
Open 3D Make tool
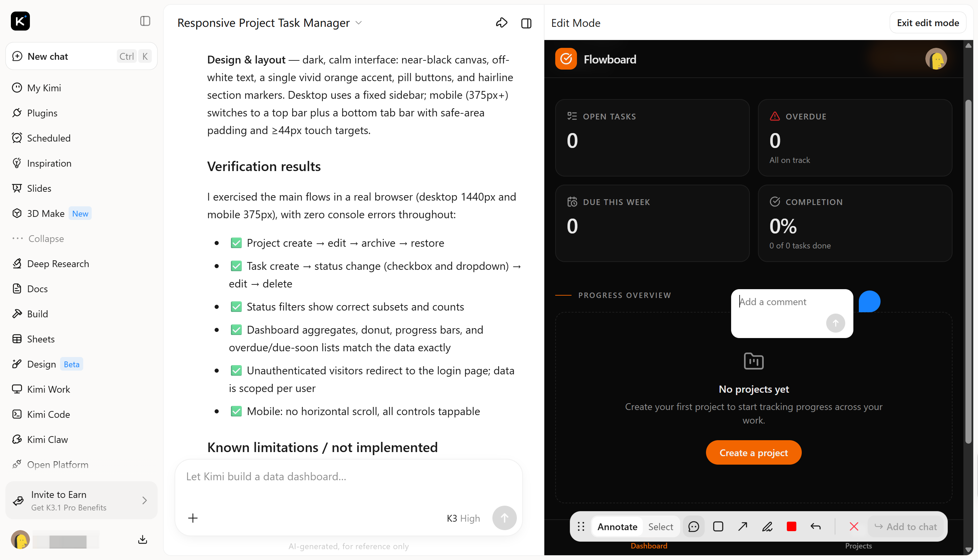click(81, 213)
